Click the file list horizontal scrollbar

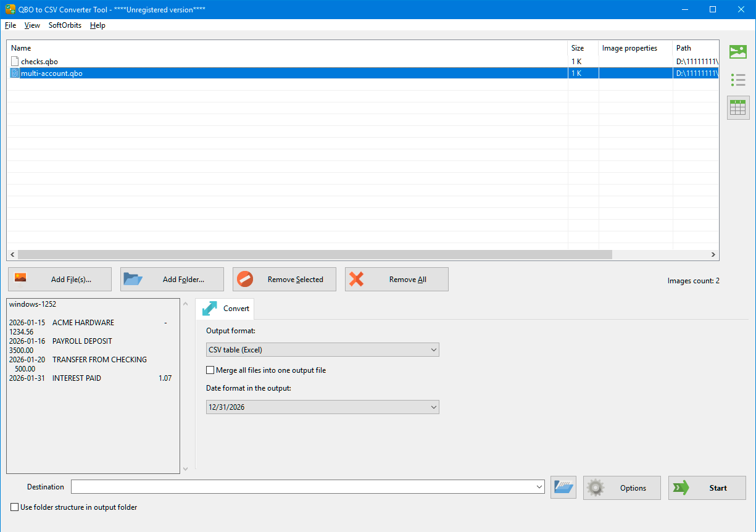tap(315, 254)
